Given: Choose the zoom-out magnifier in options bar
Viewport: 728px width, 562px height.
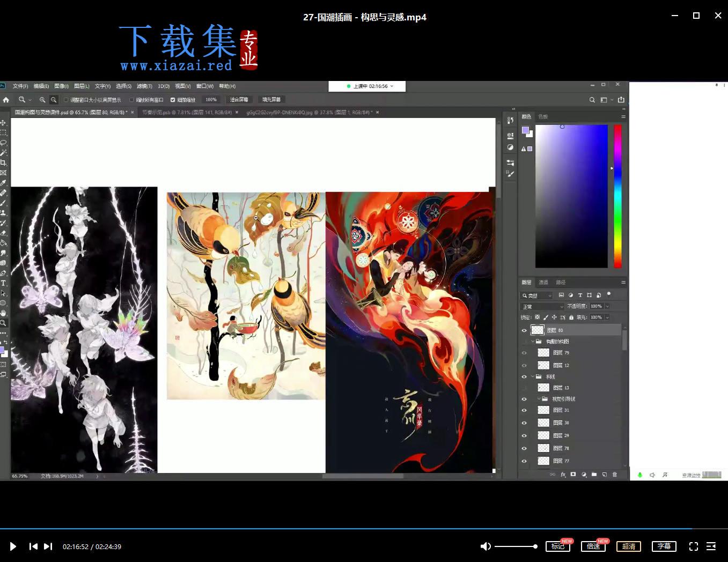Looking at the screenshot, I should (54, 100).
